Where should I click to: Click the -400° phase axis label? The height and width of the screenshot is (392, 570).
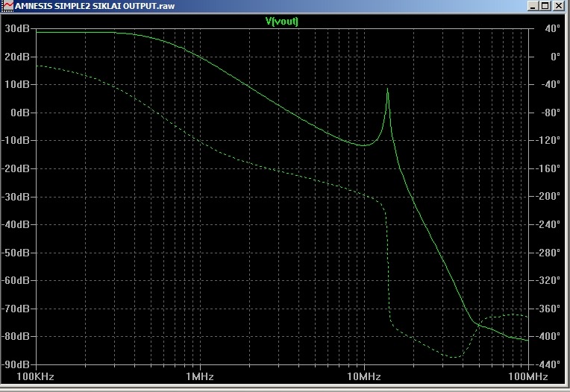coord(548,336)
